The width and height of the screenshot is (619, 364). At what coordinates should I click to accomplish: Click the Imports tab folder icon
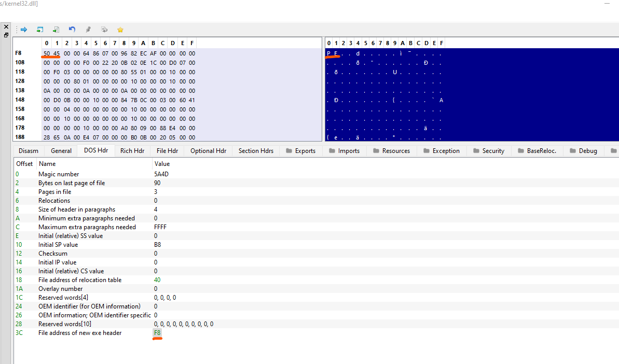332,151
